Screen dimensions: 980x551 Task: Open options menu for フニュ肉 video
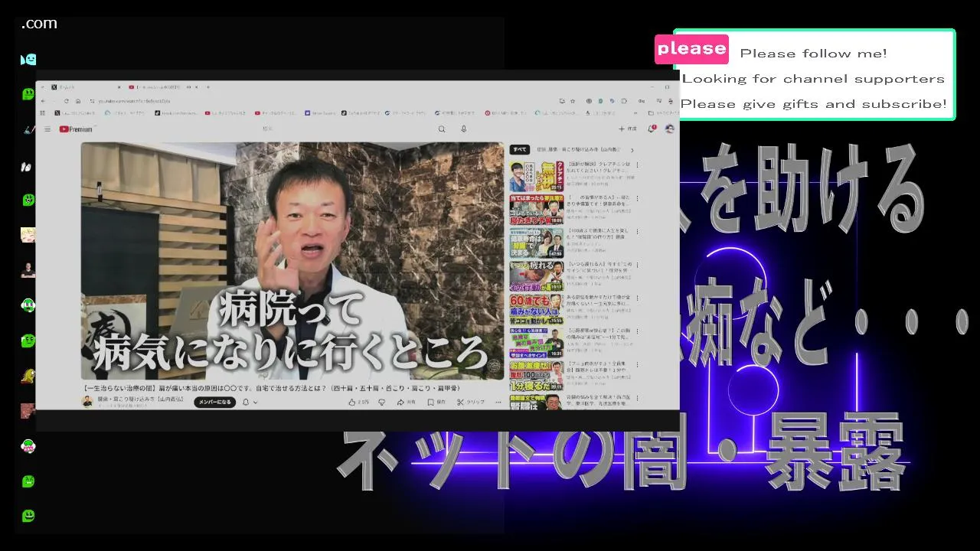coord(637,365)
